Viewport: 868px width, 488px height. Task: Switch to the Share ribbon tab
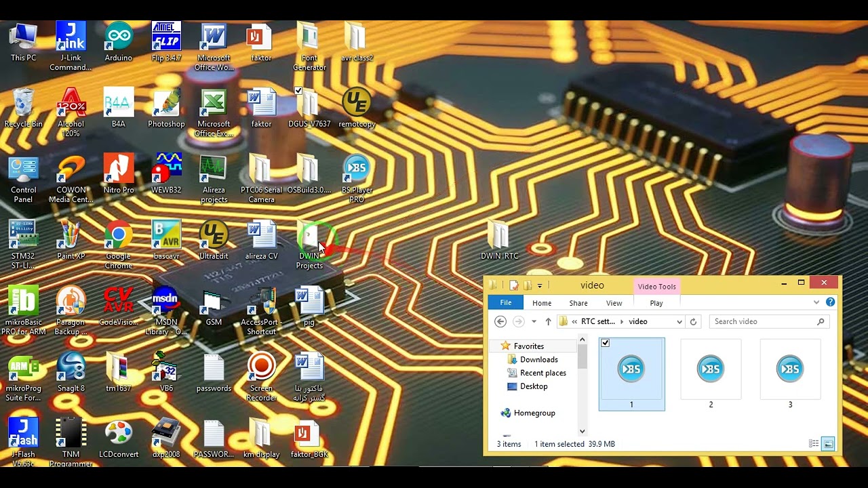[578, 303]
